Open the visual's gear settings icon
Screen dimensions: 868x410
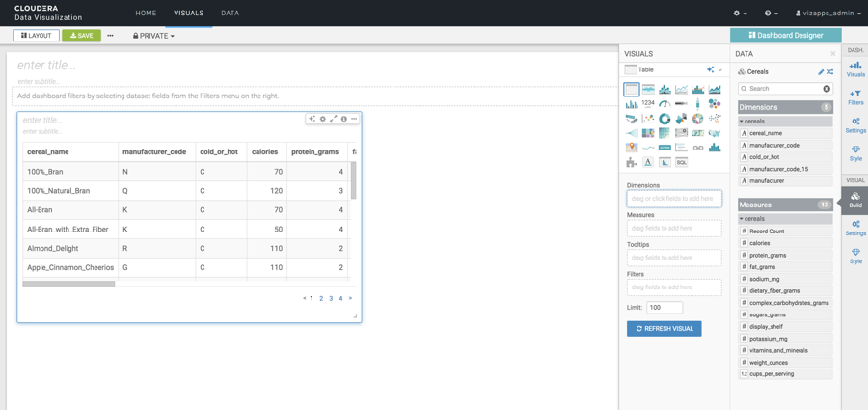point(323,120)
